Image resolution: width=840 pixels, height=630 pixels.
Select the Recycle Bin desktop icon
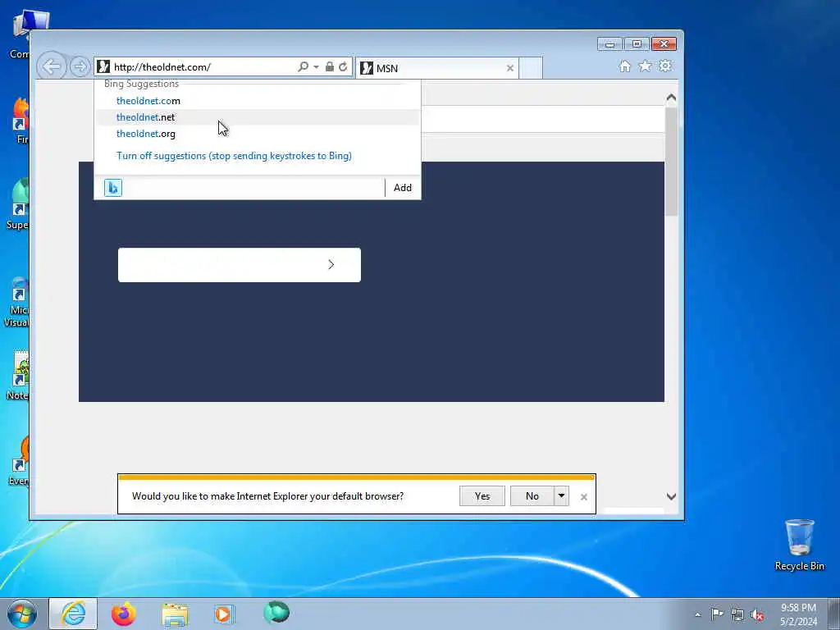[799, 545]
